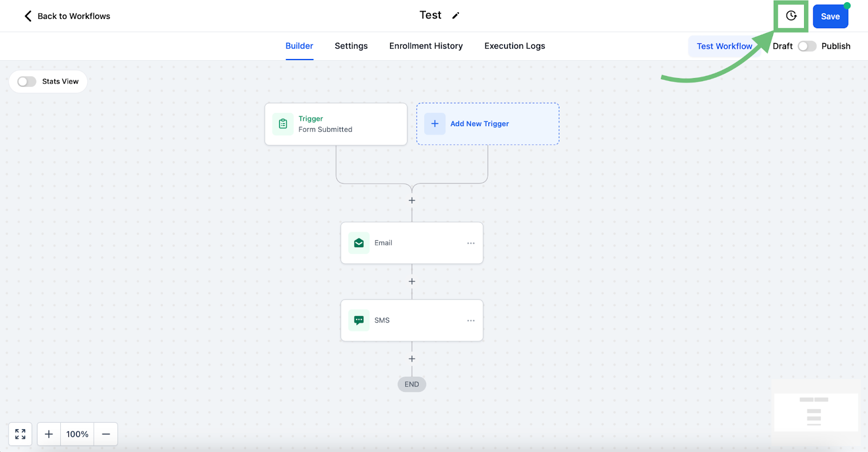868x452 pixels.
Task: Click the back chevron arrow icon
Action: point(28,16)
